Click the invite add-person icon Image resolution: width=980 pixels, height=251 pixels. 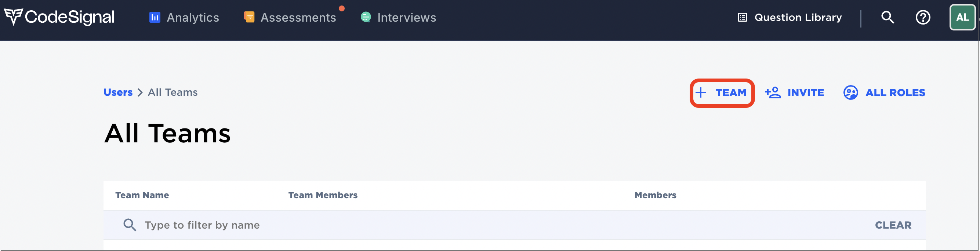(773, 92)
